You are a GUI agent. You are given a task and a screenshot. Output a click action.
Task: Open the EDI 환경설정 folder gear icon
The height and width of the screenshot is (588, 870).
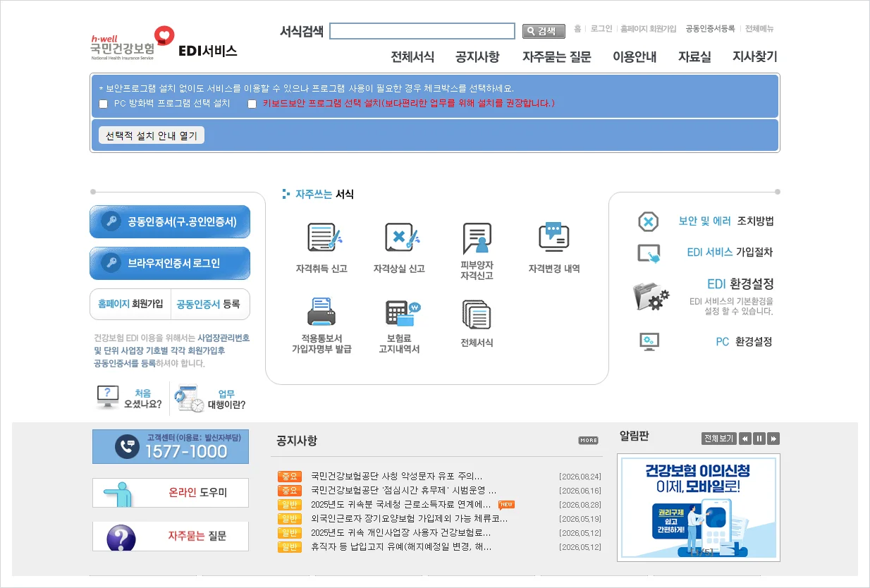[651, 296]
